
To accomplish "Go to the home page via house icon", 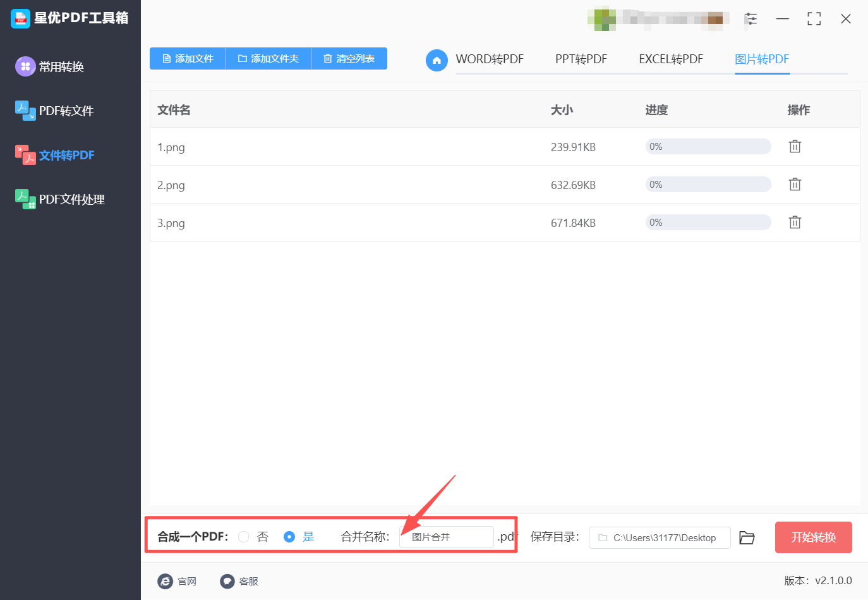I will [437, 60].
